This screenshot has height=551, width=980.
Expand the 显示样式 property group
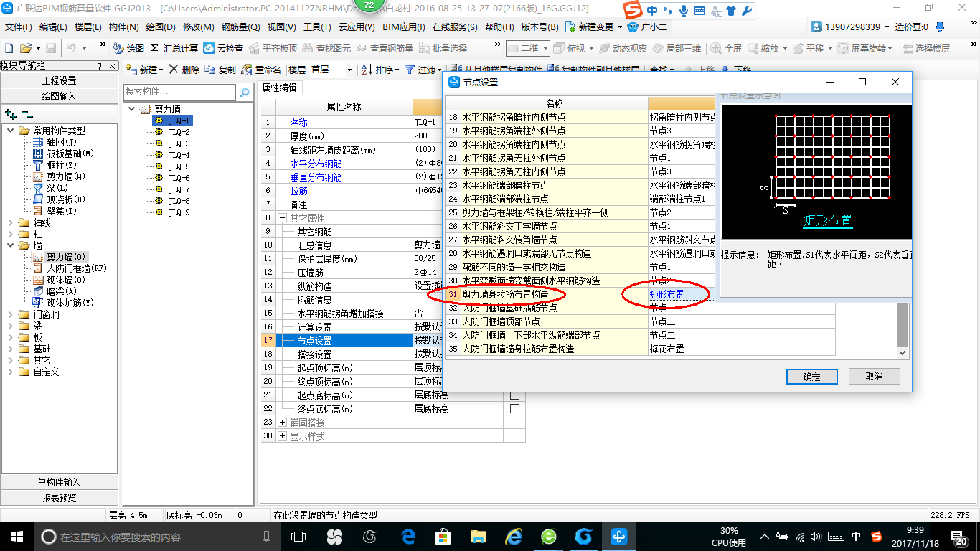pos(283,436)
